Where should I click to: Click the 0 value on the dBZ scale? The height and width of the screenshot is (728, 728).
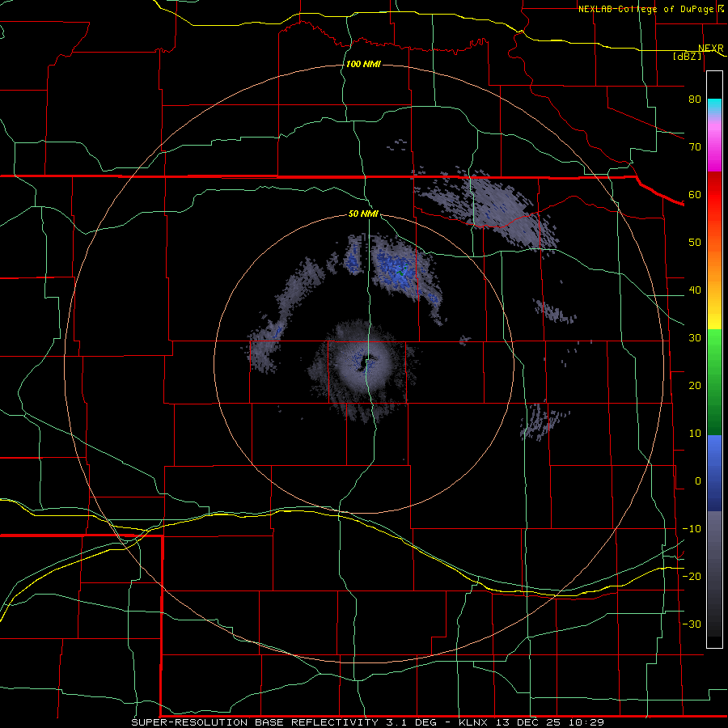pos(698,481)
